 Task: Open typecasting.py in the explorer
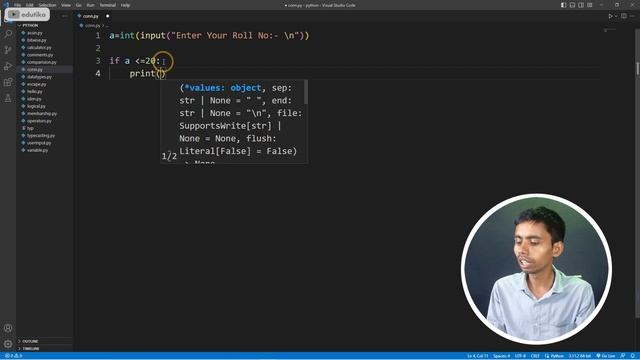click(x=40, y=136)
